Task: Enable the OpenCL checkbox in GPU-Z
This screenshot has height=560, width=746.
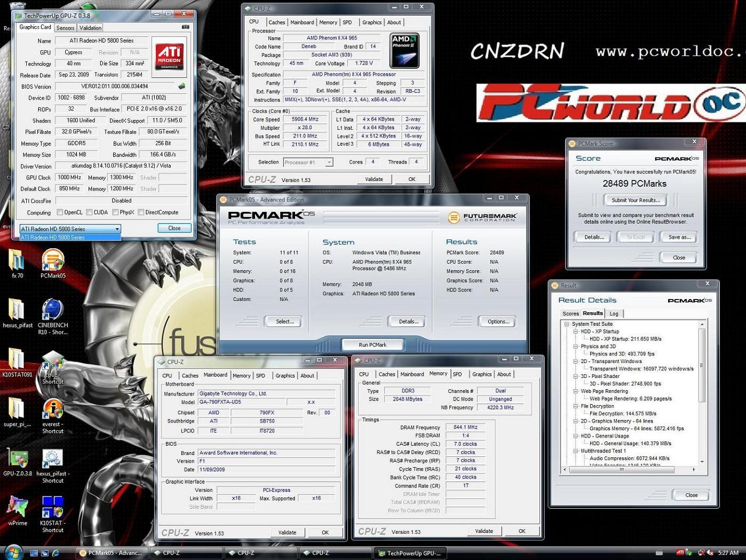Action: coord(60,212)
